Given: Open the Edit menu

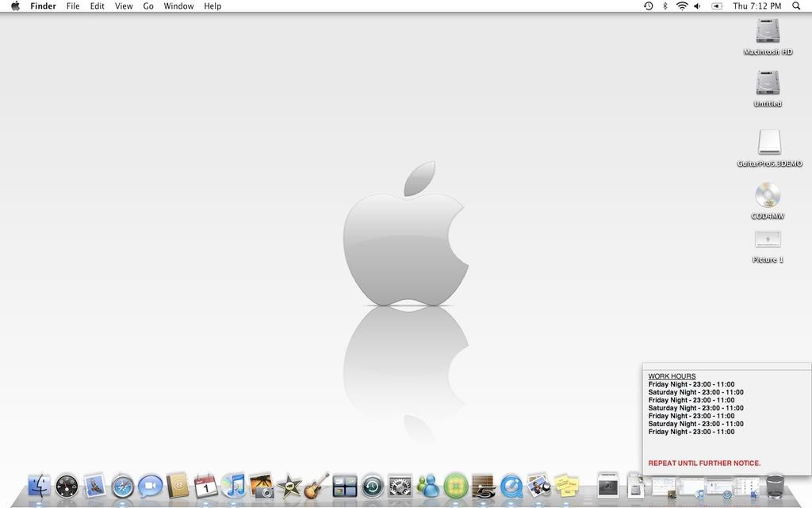Looking at the screenshot, I should [x=98, y=6].
